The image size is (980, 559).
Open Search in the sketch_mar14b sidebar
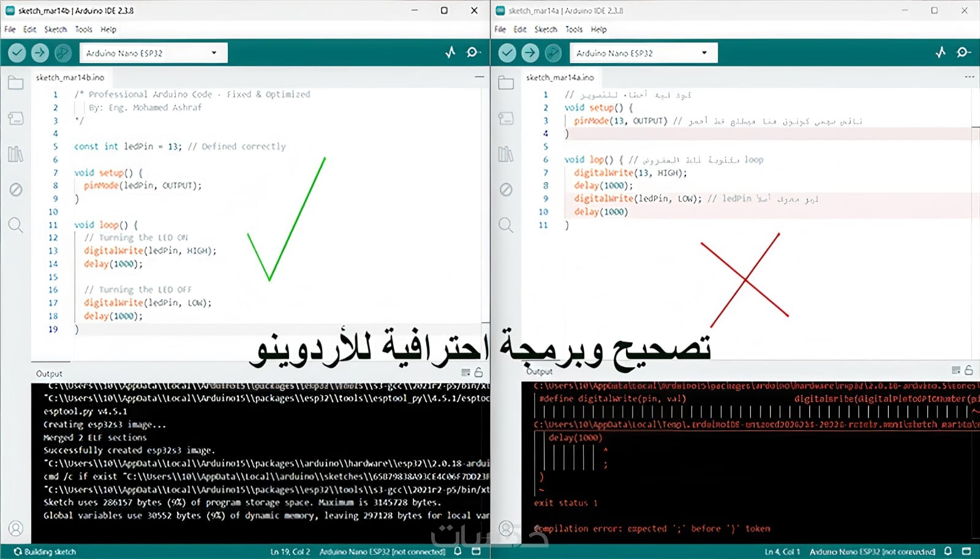[16, 225]
